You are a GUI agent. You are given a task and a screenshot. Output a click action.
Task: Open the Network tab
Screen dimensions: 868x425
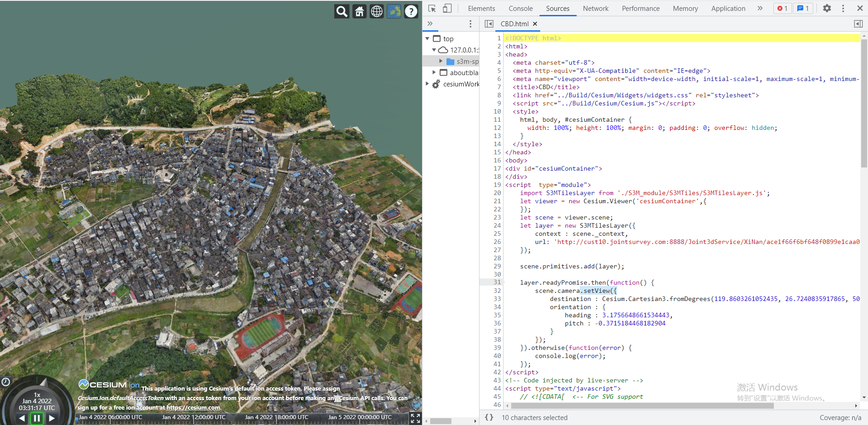(x=595, y=8)
